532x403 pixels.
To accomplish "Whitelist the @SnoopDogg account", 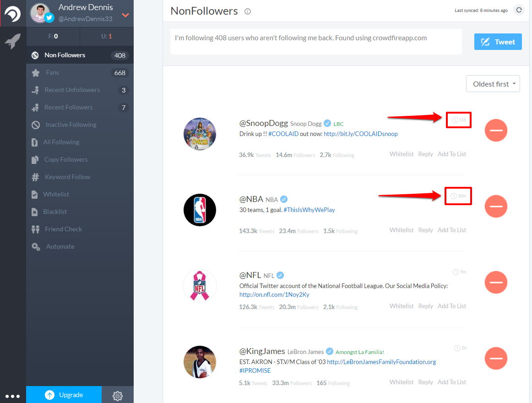I will [x=402, y=154].
